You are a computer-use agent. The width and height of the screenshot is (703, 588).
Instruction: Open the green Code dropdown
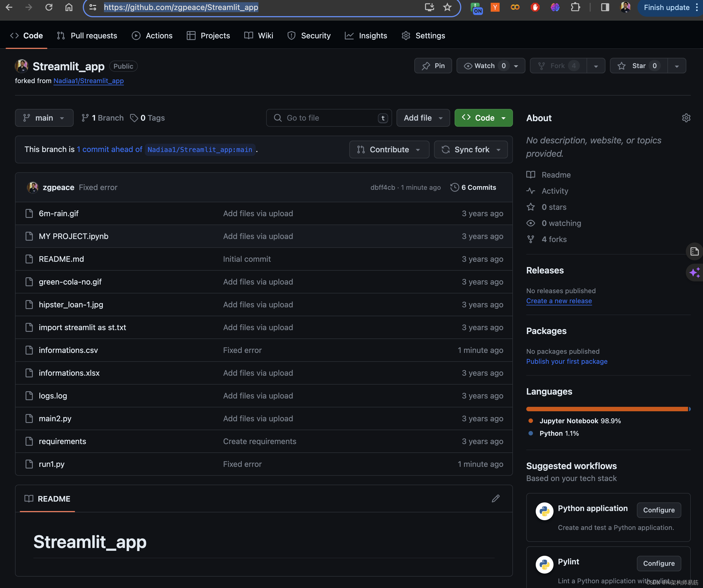click(x=483, y=118)
